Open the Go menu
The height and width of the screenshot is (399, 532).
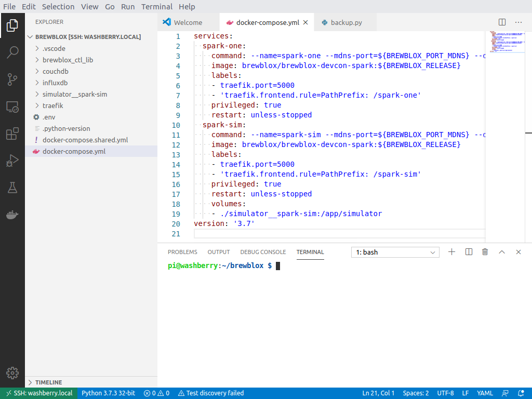click(110, 7)
